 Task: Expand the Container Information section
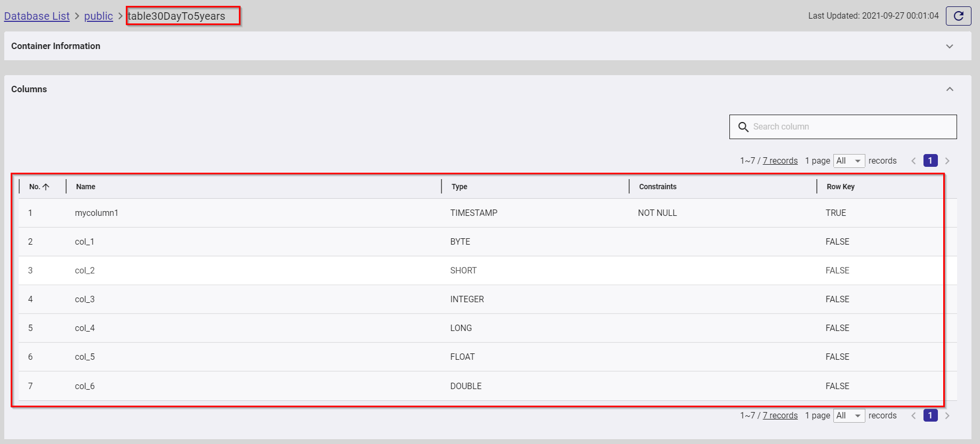pos(949,46)
